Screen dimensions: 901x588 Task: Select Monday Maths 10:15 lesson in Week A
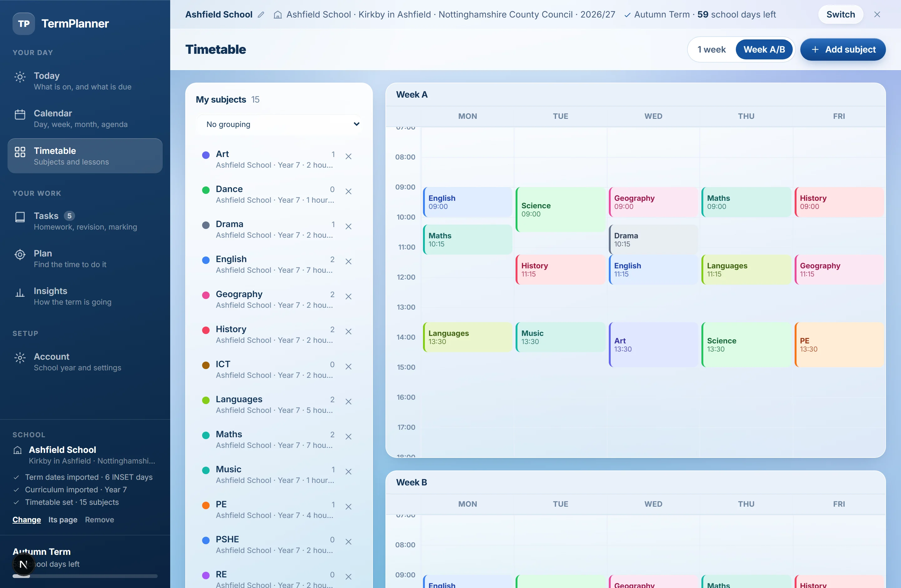[467, 240]
